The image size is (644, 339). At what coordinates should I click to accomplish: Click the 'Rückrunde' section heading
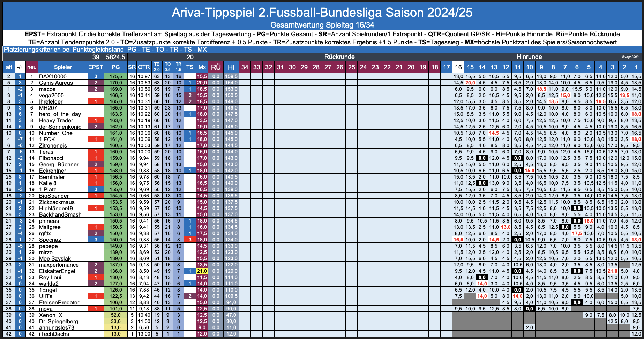tap(339, 57)
